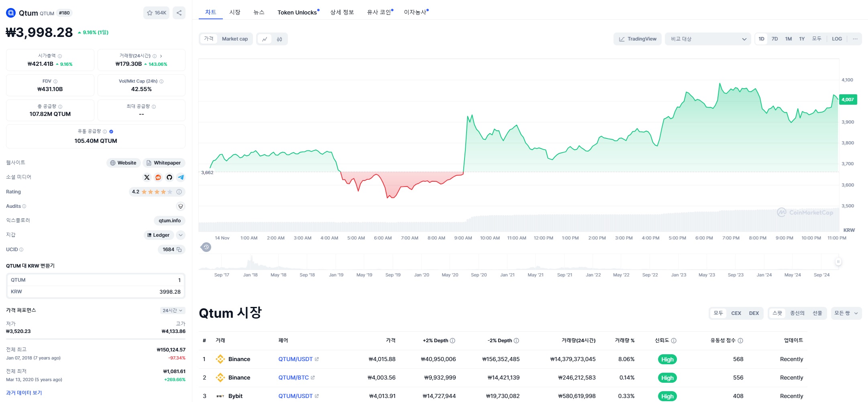Open the Website link
Screen dimensions: 868x402
pyautogui.click(x=124, y=163)
